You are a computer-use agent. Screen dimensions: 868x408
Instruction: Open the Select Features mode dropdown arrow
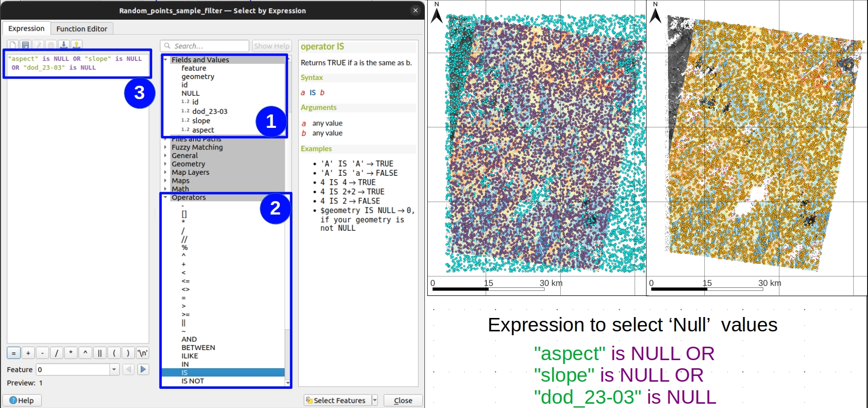(375, 400)
